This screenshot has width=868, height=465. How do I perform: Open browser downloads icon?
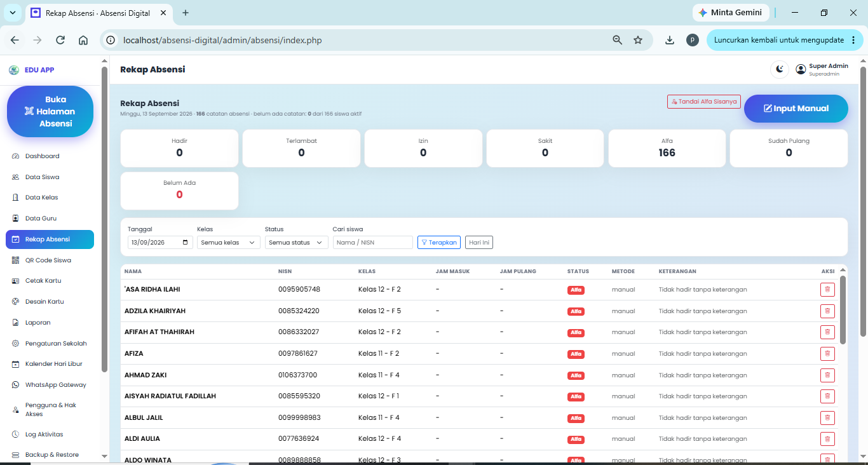tap(670, 40)
